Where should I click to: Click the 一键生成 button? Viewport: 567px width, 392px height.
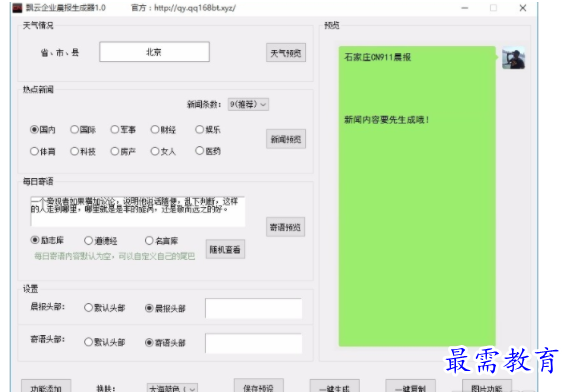pyautogui.click(x=334, y=386)
